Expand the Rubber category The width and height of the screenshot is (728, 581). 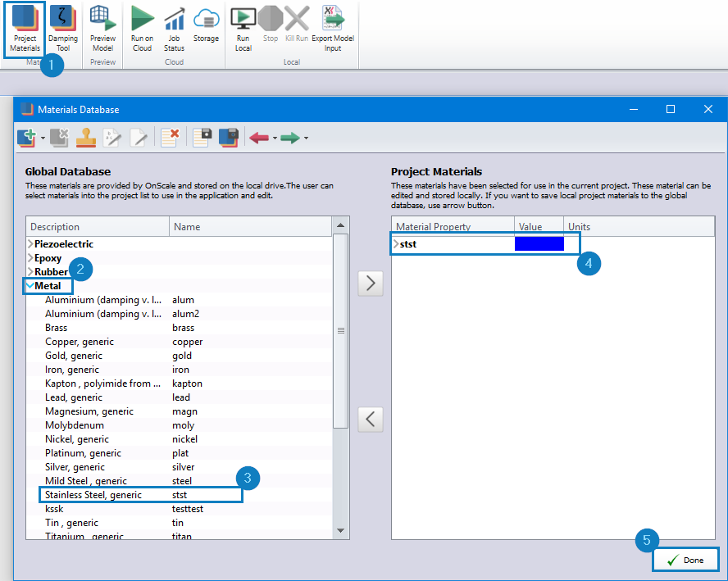(30, 271)
